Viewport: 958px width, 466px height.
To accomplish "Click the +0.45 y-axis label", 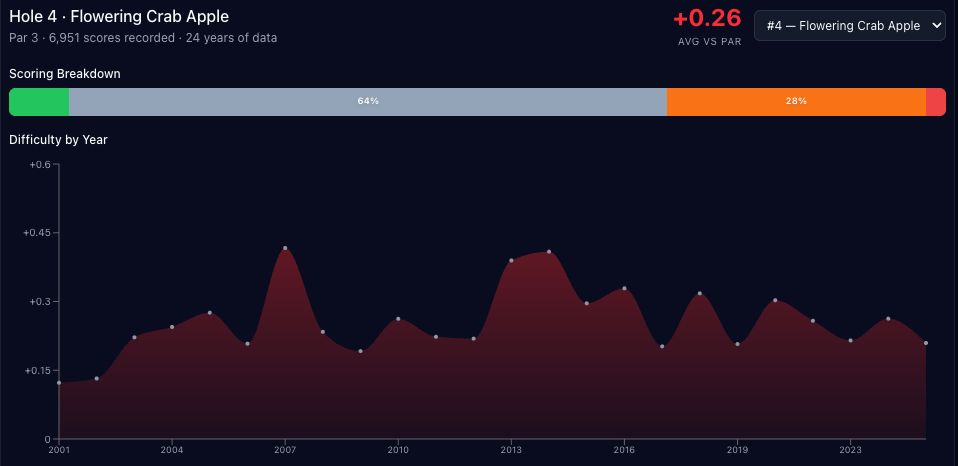I will click(37, 233).
